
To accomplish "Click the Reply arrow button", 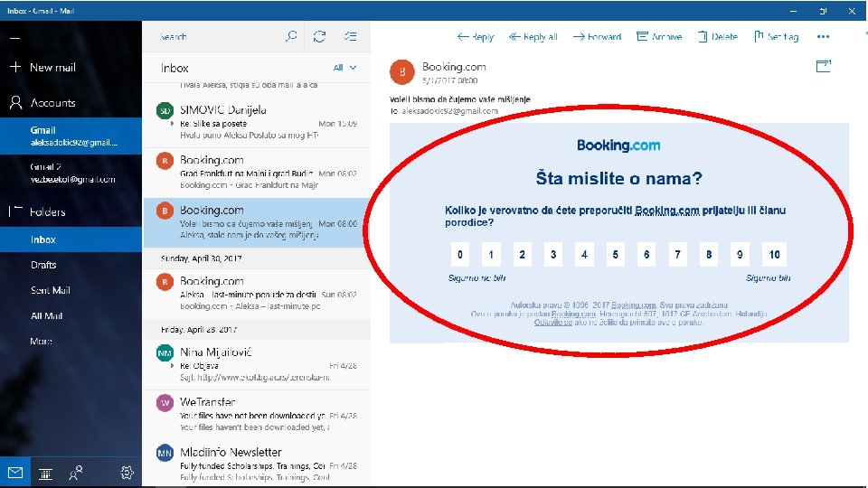I will coord(475,37).
